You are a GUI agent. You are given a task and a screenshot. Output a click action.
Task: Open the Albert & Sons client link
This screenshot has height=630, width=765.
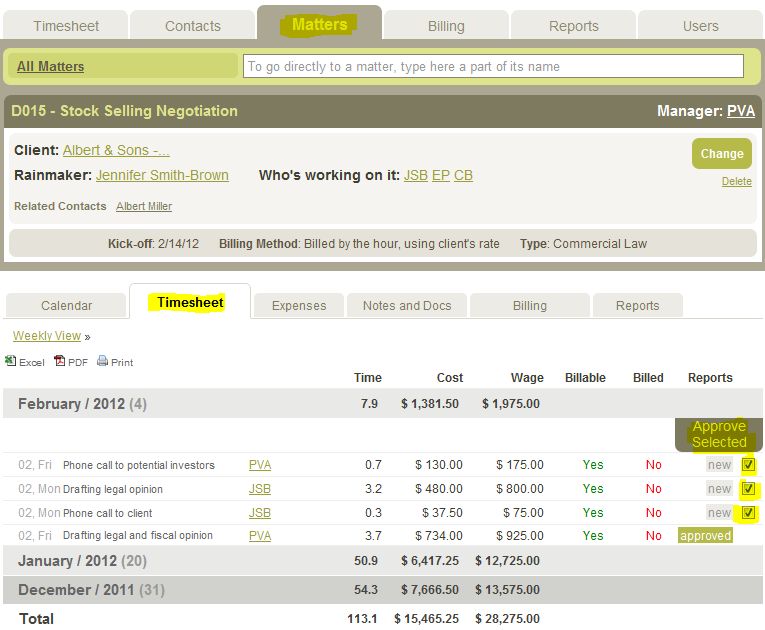coord(116,150)
